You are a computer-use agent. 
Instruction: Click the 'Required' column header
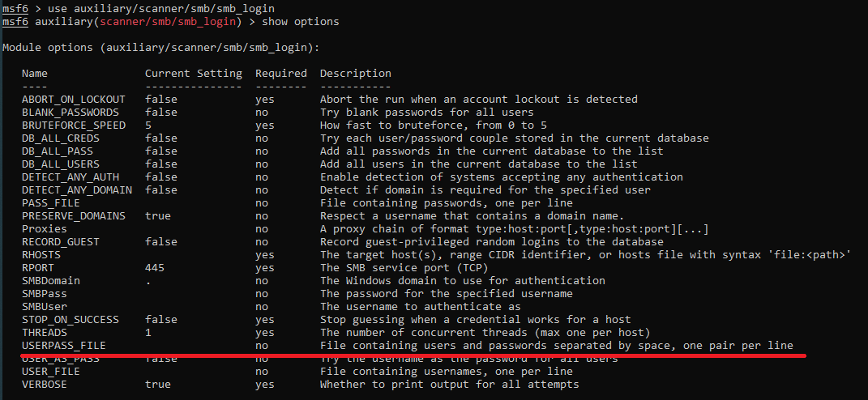click(280, 74)
